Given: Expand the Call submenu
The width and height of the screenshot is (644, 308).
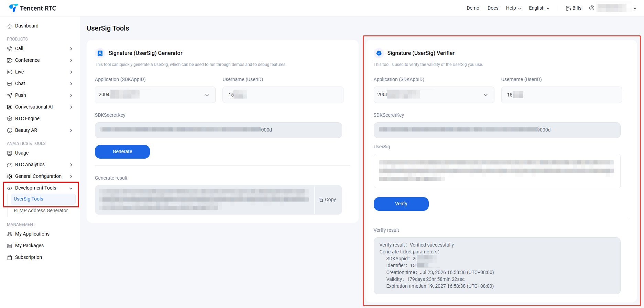Looking at the screenshot, I should pos(71,49).
